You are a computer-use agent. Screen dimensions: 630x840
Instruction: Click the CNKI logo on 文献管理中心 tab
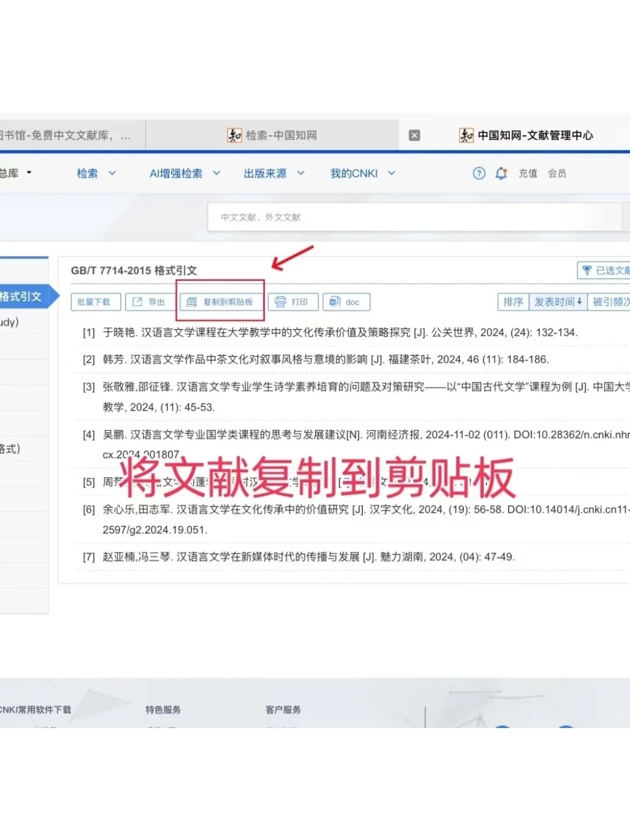tap(467, 135)
